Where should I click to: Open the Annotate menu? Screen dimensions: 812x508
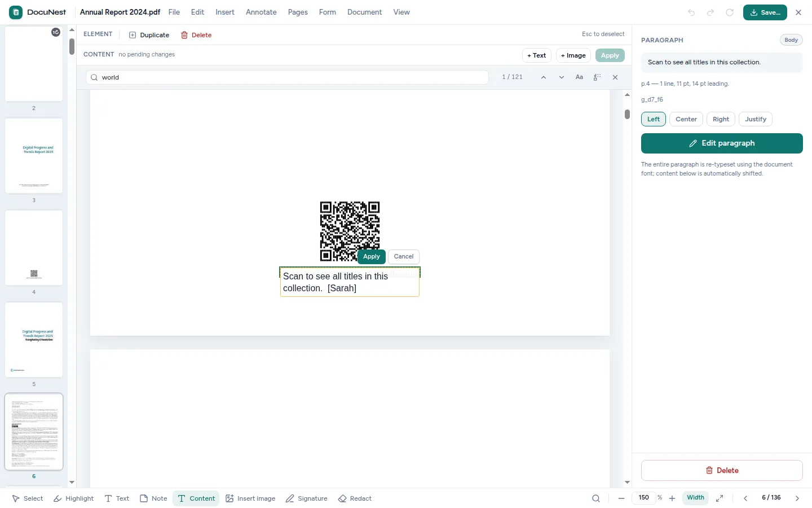click(261, 12)
